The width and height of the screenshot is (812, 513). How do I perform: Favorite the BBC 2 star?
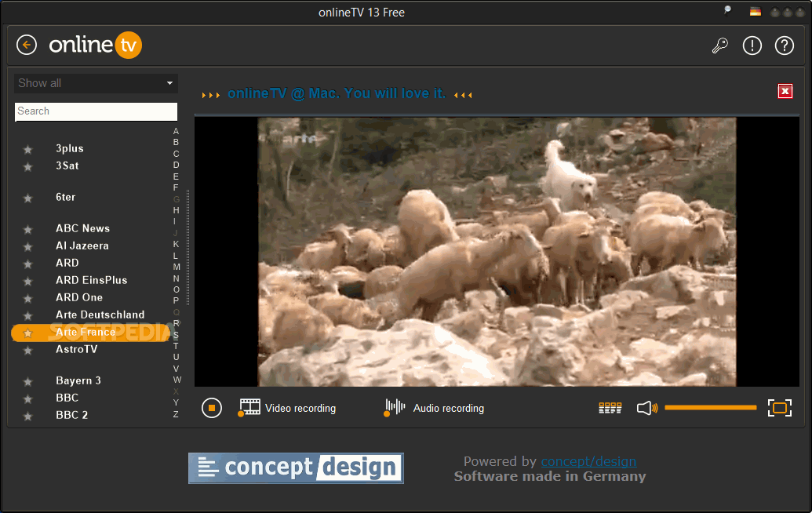coord(28,417)
